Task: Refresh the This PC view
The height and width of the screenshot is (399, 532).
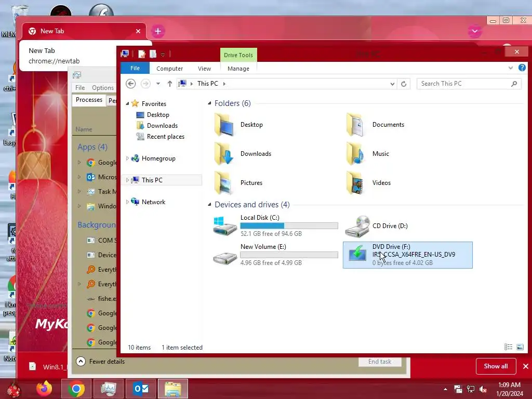Action: 403,84
